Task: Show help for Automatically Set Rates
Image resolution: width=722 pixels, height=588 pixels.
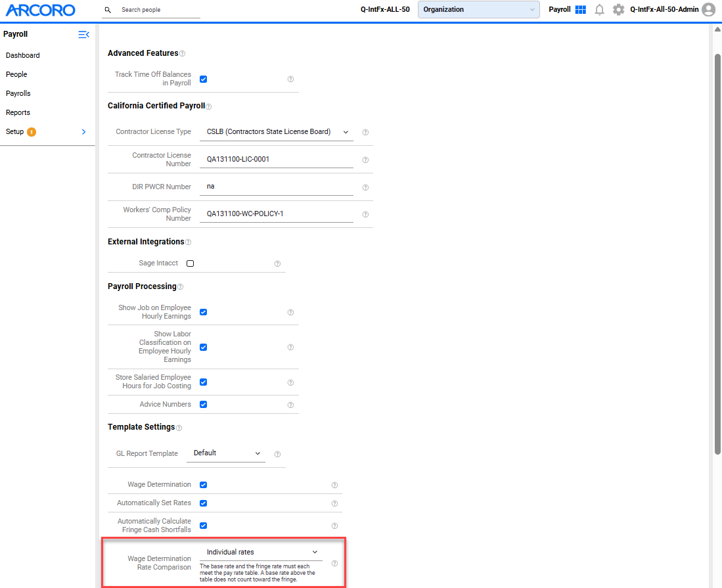Action: 335,504
